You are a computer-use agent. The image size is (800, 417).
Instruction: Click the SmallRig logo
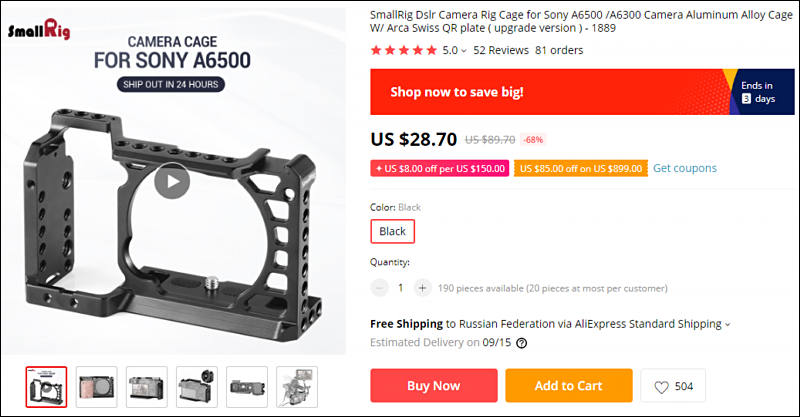pos(39,30)
